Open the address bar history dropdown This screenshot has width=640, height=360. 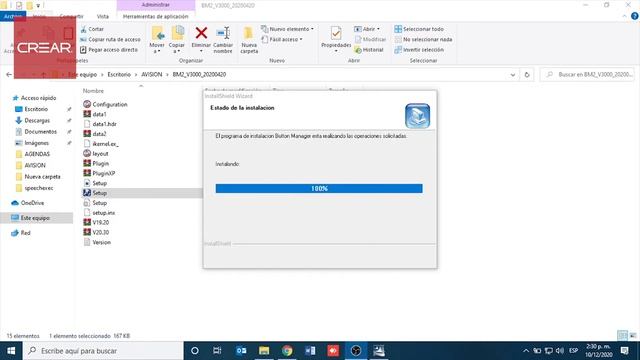coord(513,75)
